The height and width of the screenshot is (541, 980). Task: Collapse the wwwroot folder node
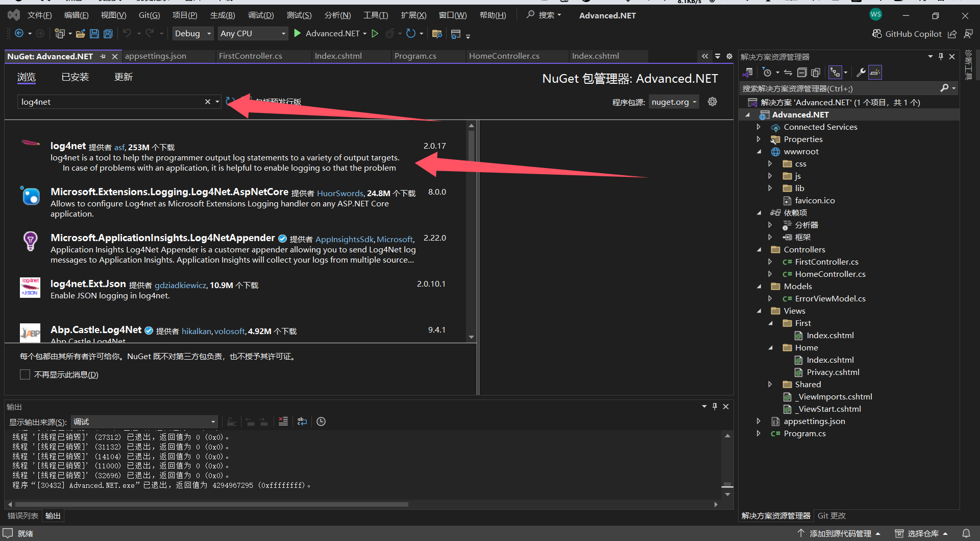coord(758,151)
